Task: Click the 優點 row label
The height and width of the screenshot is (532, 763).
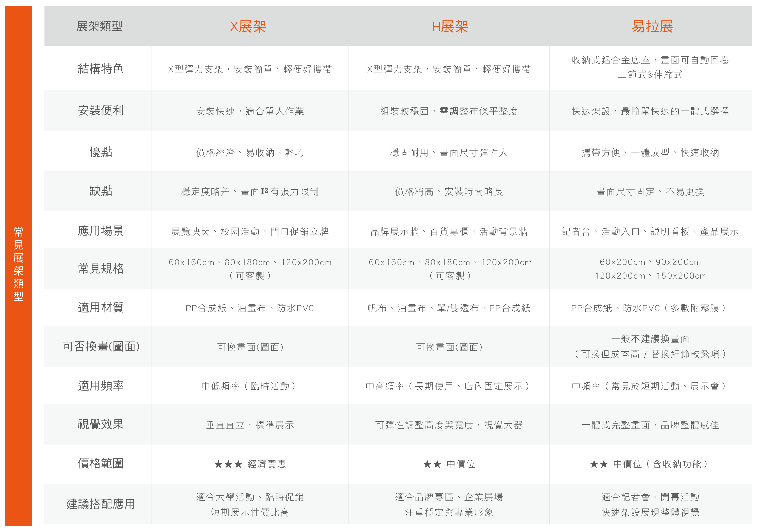Action: point(100,152)
